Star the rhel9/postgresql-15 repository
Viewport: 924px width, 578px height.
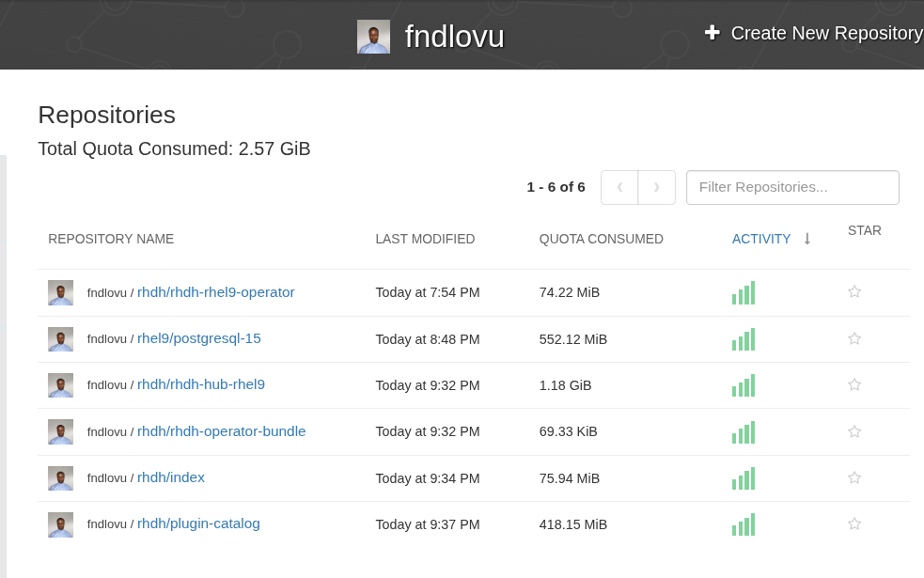pos(854,338)
